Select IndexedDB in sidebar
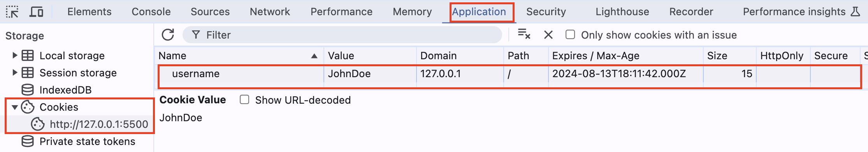Image resolution: width=868 pixels, height=152 pixels. (x=65, y=90)
